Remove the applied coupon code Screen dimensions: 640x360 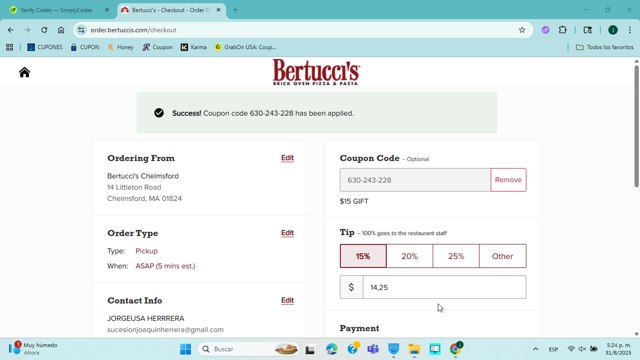click(508, 180)
